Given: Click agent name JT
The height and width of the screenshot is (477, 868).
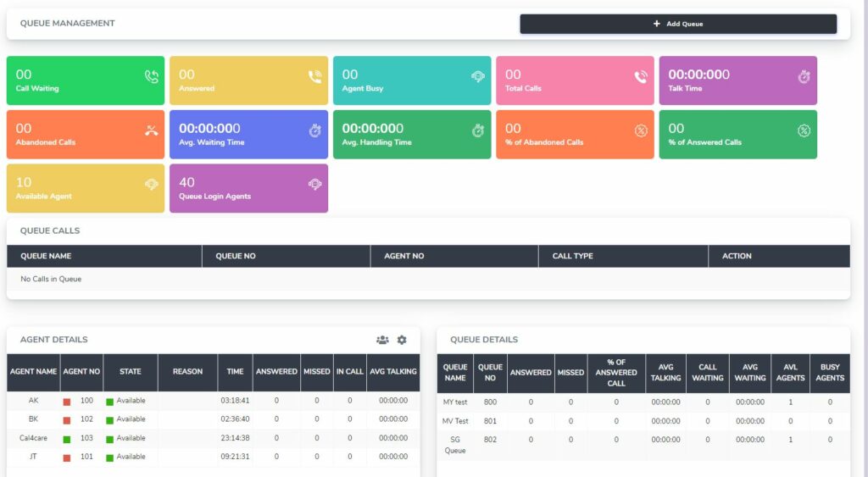Looking at the screenshot, I should 33,457.
